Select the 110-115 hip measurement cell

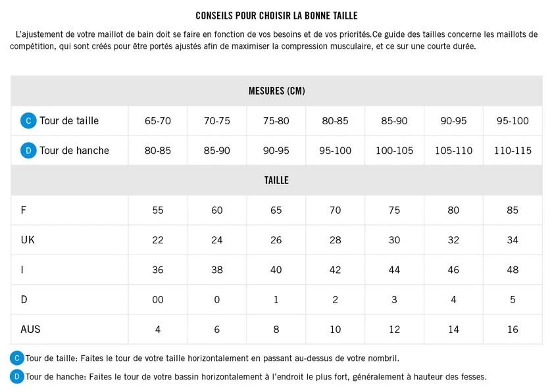click(x=513, y=151)
